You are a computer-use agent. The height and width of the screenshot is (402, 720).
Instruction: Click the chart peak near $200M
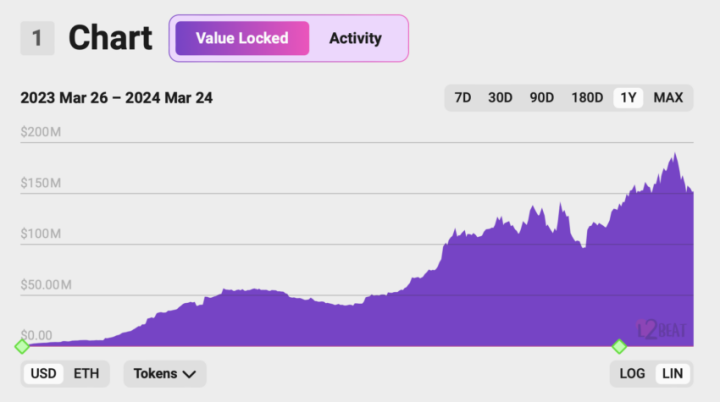(675, 154)
